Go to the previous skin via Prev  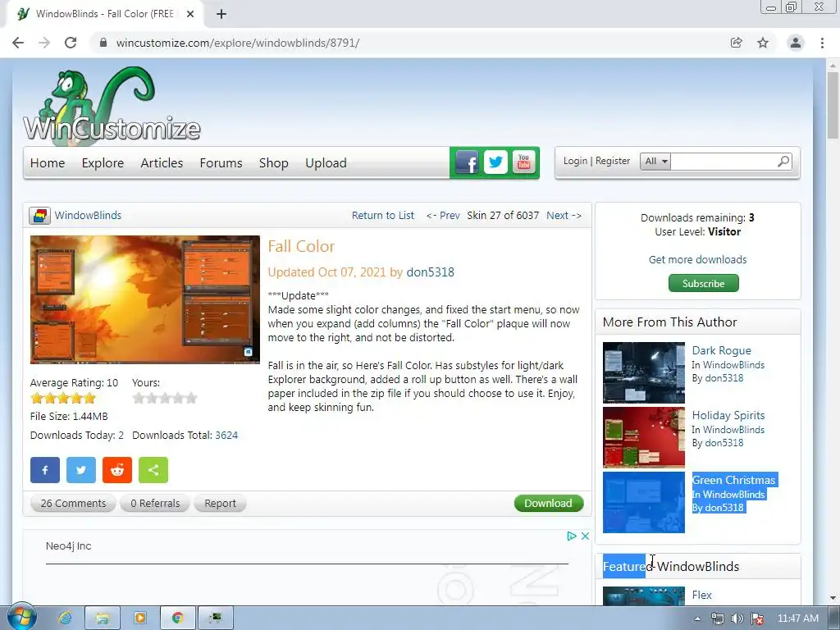click(x=443, y=216)
